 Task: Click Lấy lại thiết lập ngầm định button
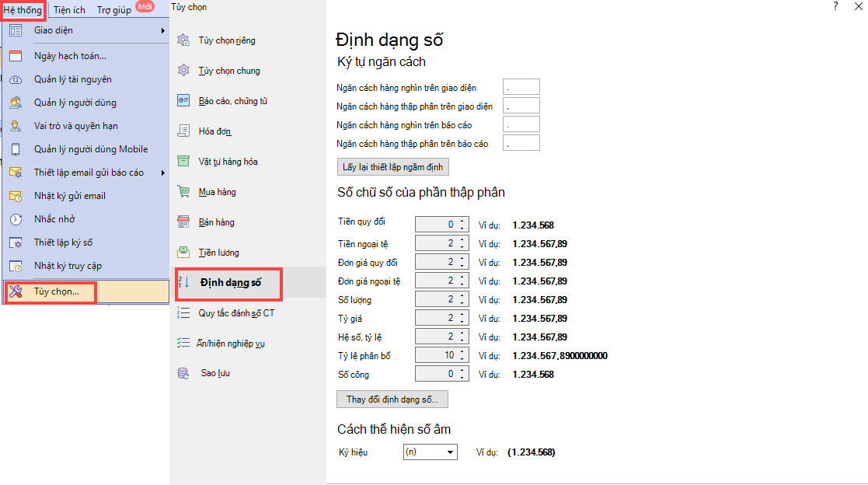pos(392,167)
